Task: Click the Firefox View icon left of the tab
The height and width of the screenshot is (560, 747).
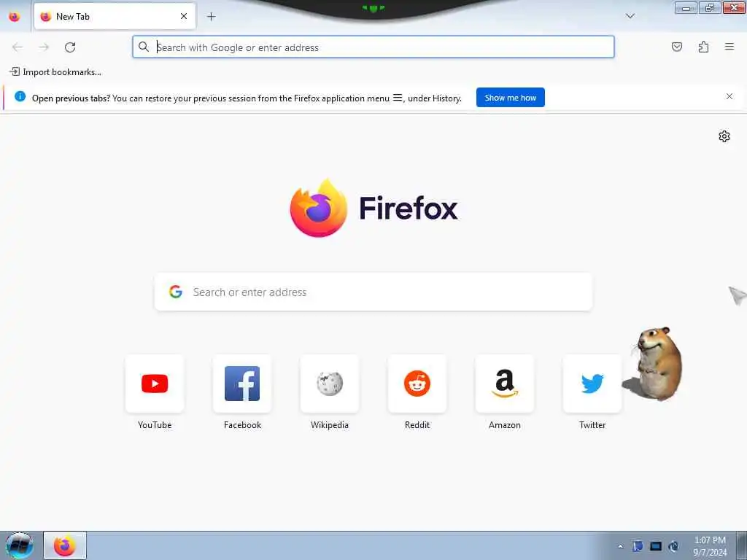Action: click(15, 17)
